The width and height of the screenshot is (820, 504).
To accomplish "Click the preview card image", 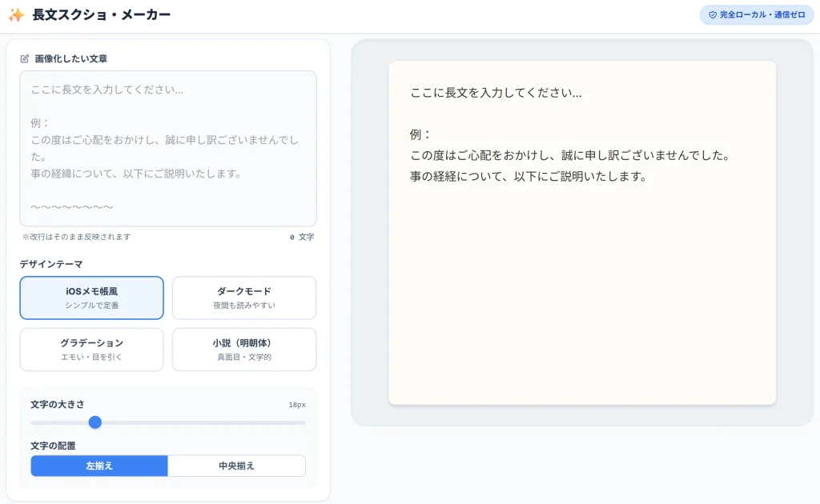I will click(x=582, y=233).
